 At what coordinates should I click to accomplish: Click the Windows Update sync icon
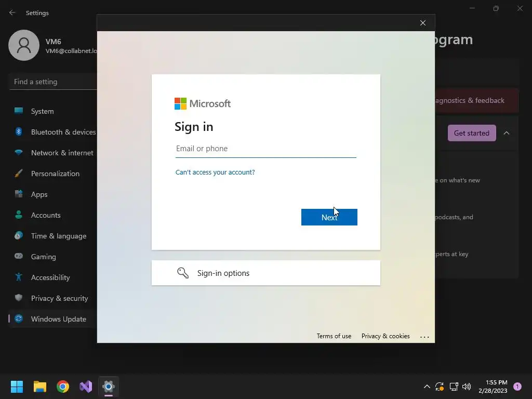coord(19,318)
